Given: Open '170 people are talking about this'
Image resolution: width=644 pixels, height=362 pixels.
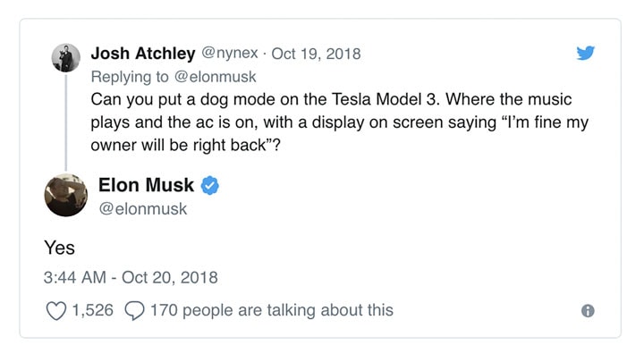Looking at the screenshot, I should click(272, 310).
